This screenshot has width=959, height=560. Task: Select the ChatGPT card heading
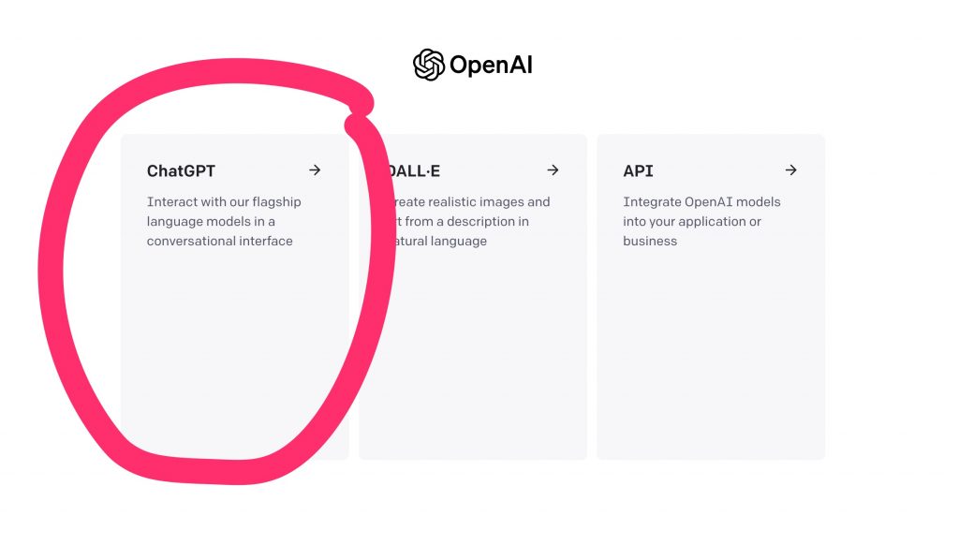(181, 171)
